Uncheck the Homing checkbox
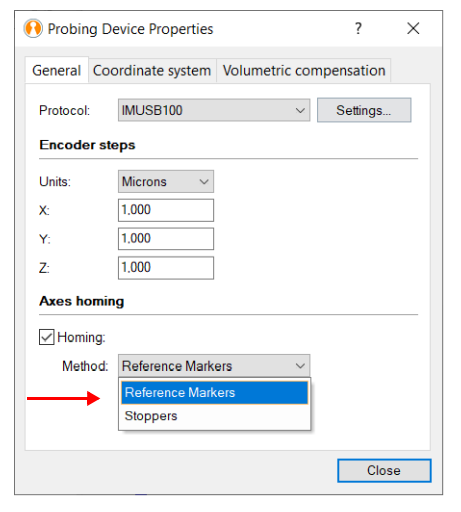The image size is (461, 512). tap(47, 337)
